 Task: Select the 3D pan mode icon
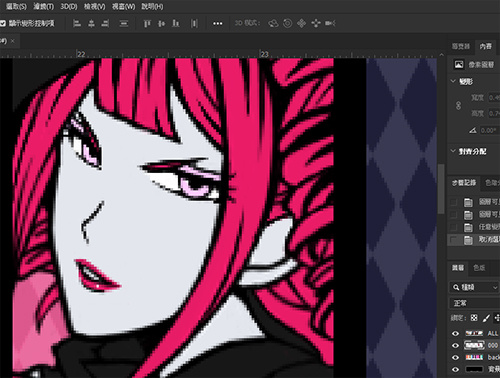point(301,23)
